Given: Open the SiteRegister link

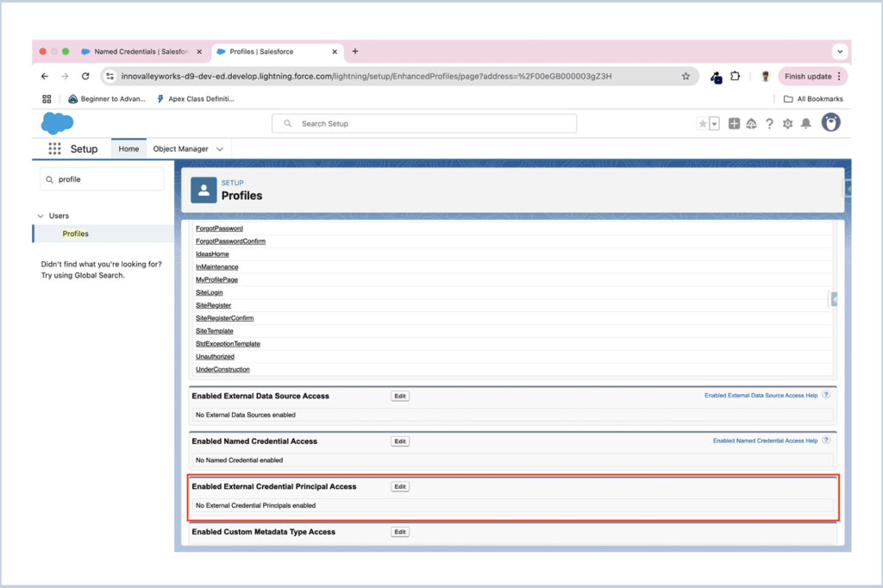Looking at the screenshot, I should point(214,305).
